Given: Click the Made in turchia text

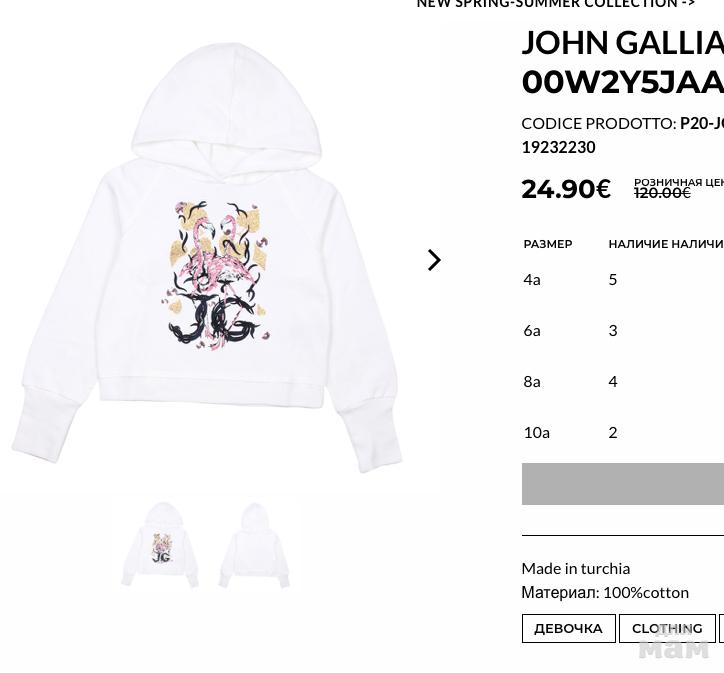Looking at the screenshot, I should coord(575,568).
